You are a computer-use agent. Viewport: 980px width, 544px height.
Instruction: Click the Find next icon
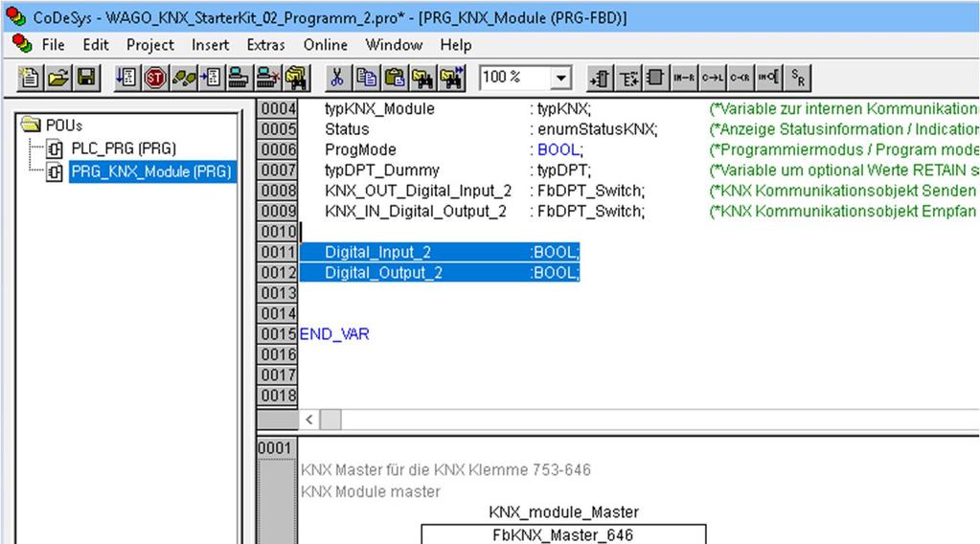coord(452,78)
